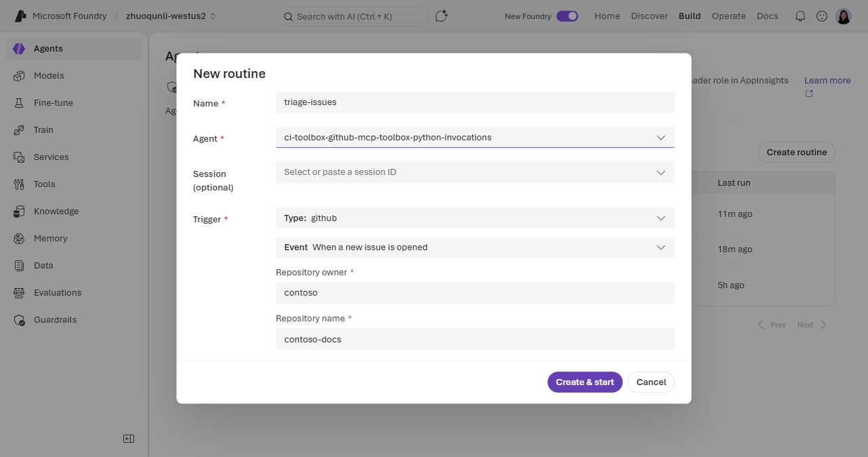The width and height of the screenshot is (868, 457).
Task: Click the Next pagination button
Action: [x=812, y=325]
